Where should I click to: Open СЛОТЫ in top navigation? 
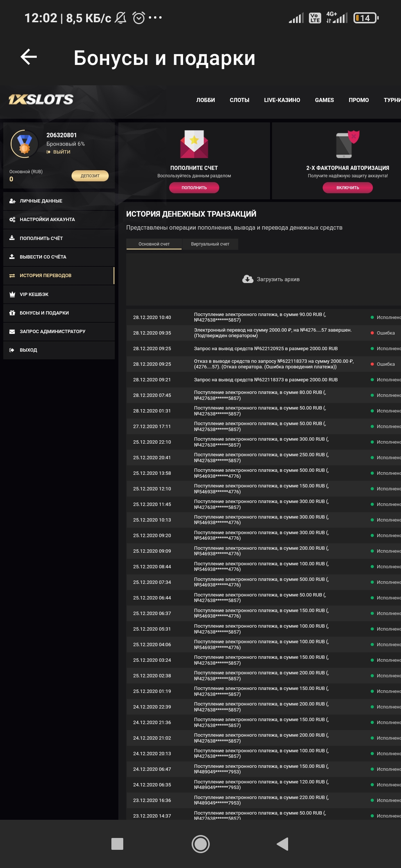coord(239,100)
